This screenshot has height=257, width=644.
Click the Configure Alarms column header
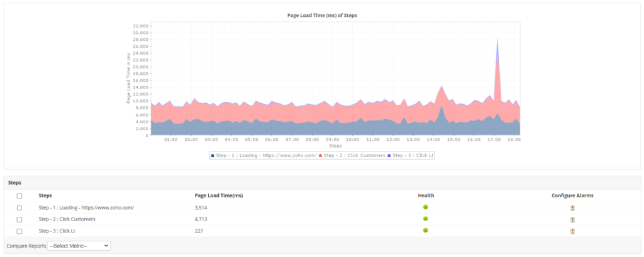(x=572, y=195)
